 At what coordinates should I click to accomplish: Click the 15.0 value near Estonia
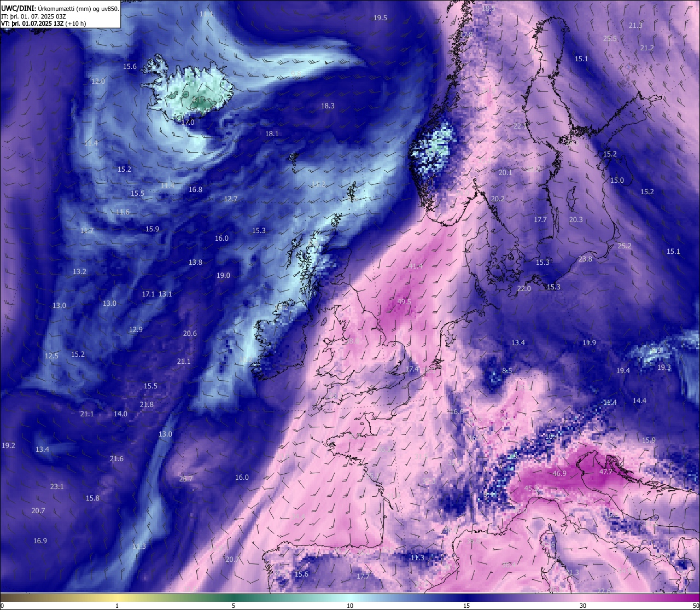pyautogui.click(x=617, y=180)
